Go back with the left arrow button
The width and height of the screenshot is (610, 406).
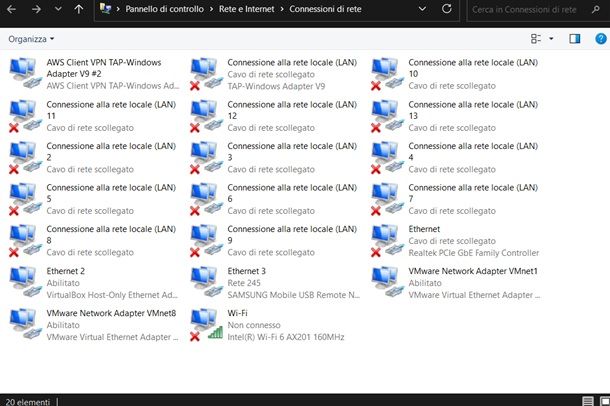pos(11,9)
